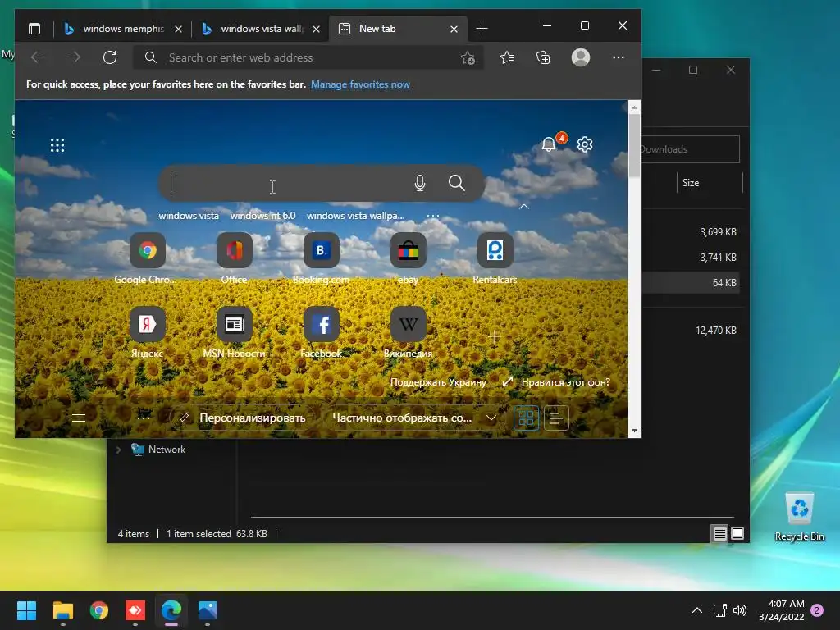The image size is (840, 630).
Task: Switch feed to grid view
Action: [526, 418]
